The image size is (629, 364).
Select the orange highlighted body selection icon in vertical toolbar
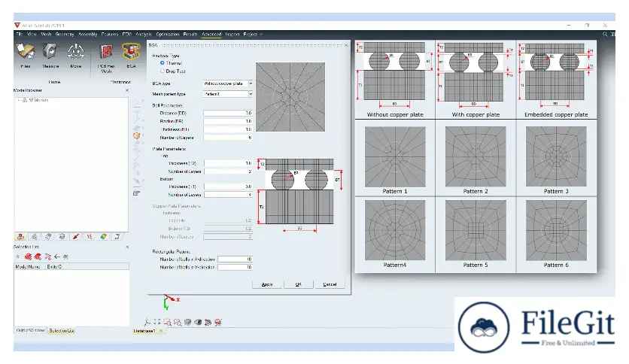coord(137,136)
